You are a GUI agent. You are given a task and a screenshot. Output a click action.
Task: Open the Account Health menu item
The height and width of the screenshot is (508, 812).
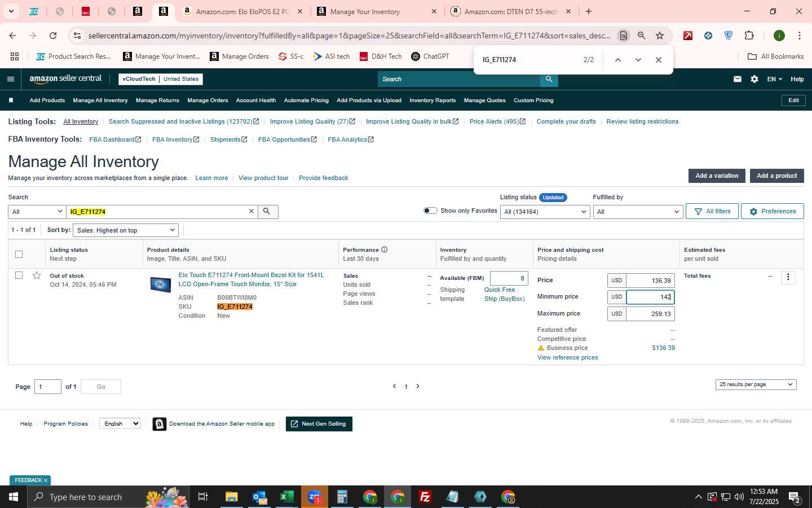click(x=256, y=100)
